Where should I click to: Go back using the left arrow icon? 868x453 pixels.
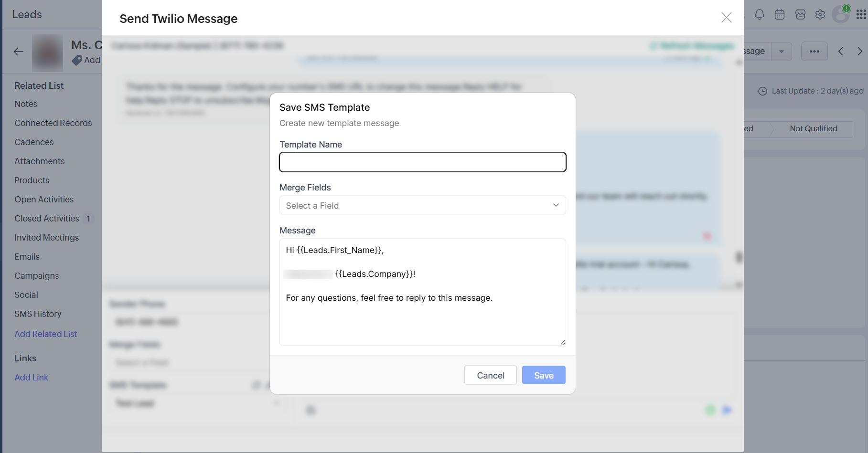click(x=19, y=52)
